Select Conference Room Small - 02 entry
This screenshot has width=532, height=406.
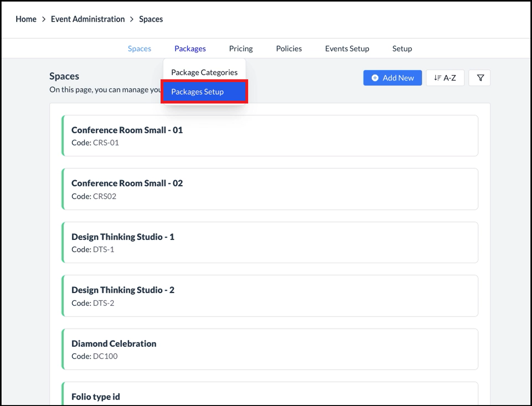coord(270,189)
